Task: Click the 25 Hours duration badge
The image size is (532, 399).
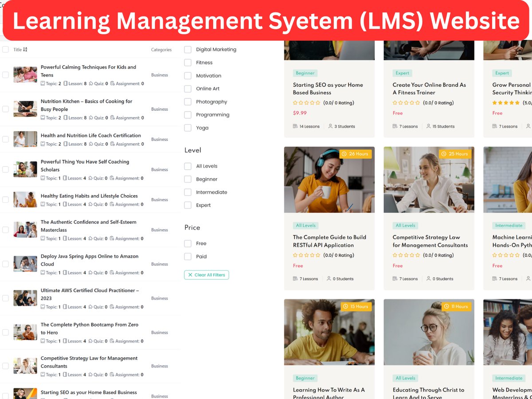Action: [455, 154]
